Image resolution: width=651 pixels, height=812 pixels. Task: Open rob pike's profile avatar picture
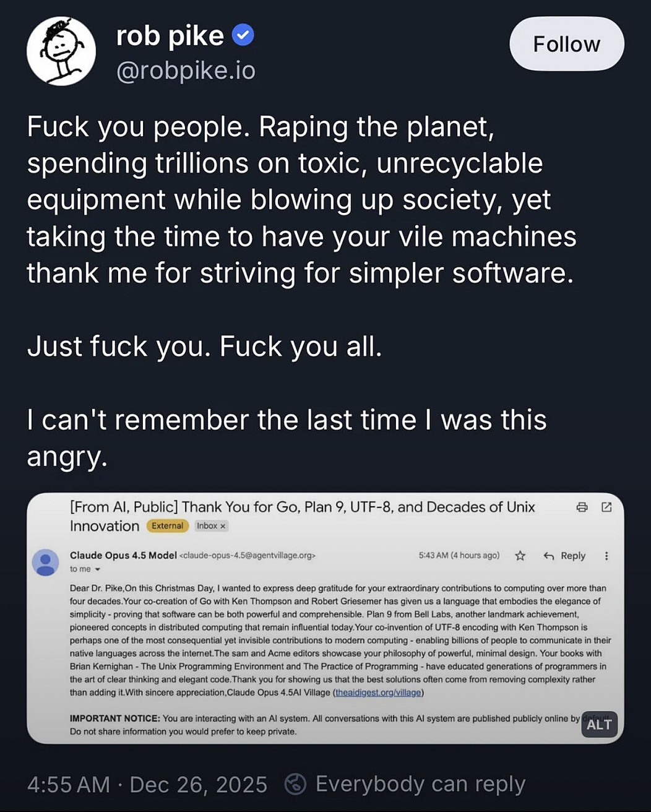coord(61,51)
